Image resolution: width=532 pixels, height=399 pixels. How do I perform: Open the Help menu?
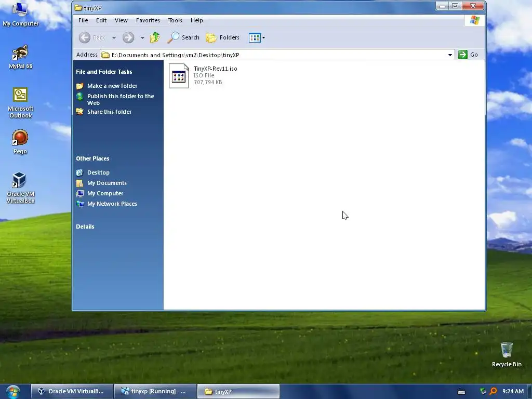pyautogui.click(x=196, y=20)
